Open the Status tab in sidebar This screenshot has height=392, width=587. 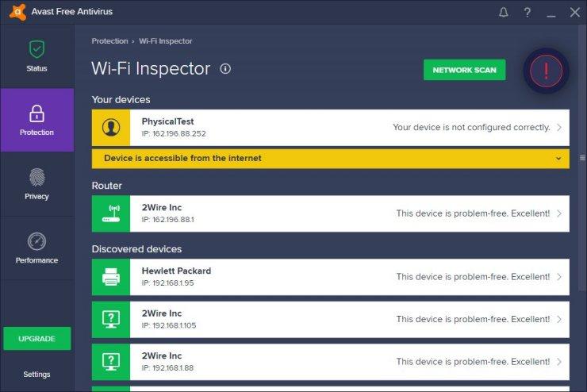[36, 56]
